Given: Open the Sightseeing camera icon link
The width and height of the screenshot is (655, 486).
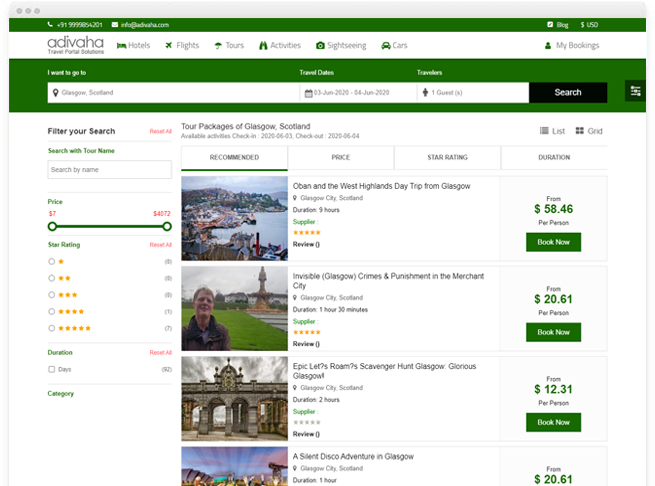Looking at the screenshot, I should [x=320, y=46].
